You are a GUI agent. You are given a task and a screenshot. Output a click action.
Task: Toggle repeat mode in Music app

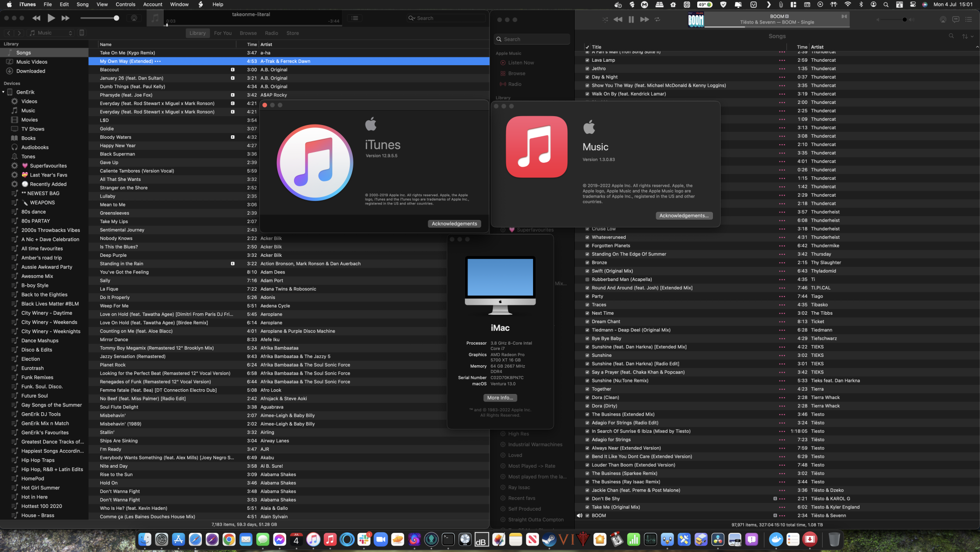(658, 20)
